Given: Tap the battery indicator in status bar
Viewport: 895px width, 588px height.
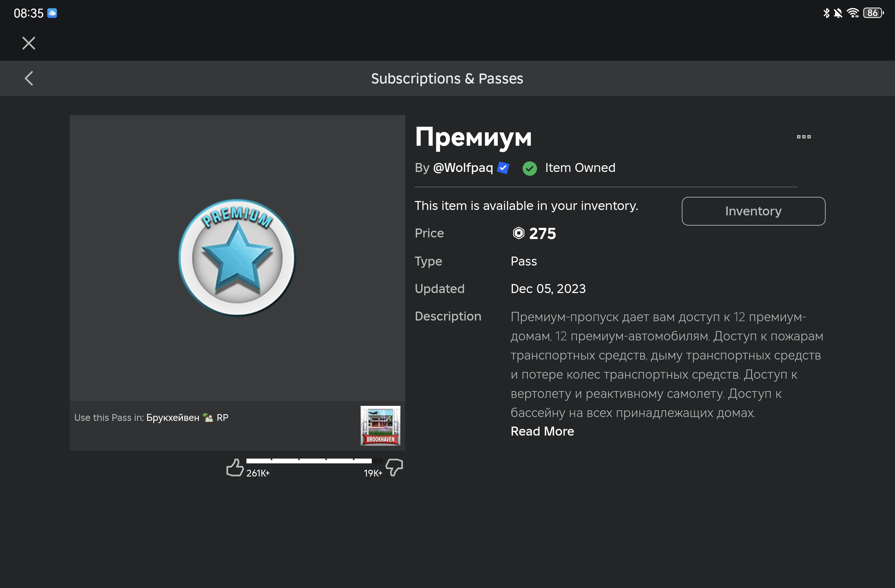Looking at the screenshot, I should click(873, 13).
